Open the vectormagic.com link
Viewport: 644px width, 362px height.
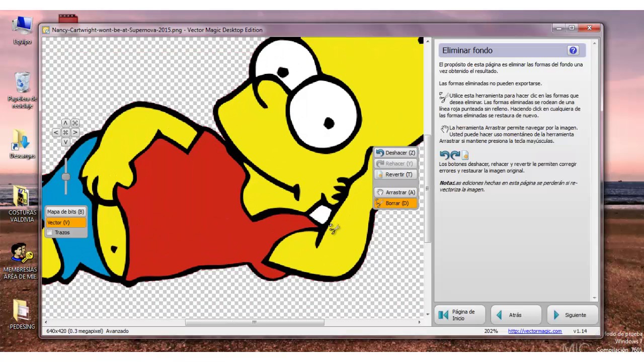tap(535, 331)
